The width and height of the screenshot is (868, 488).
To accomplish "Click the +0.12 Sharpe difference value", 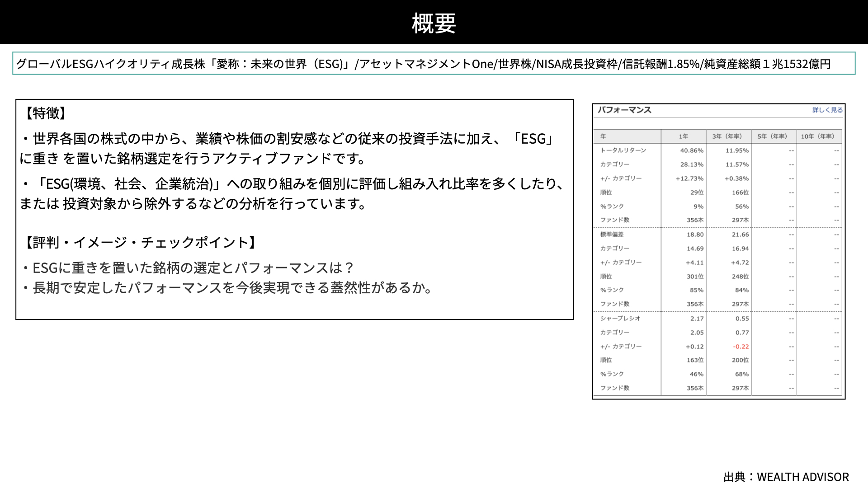I will coord(694,347).
